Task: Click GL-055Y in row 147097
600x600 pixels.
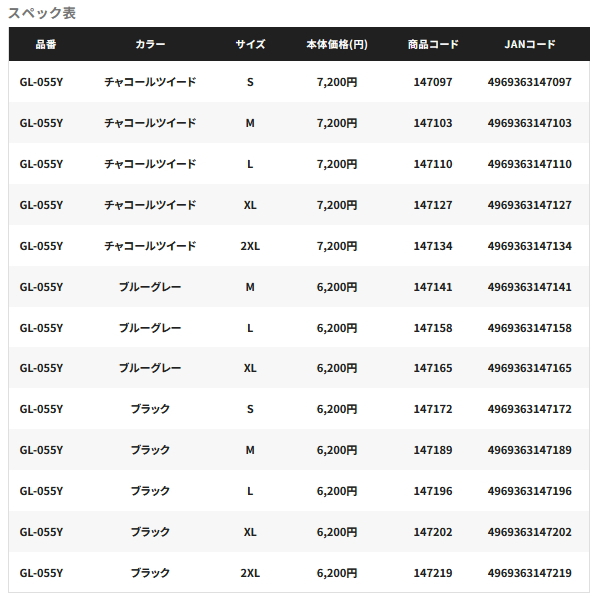Action: [41, 82]
